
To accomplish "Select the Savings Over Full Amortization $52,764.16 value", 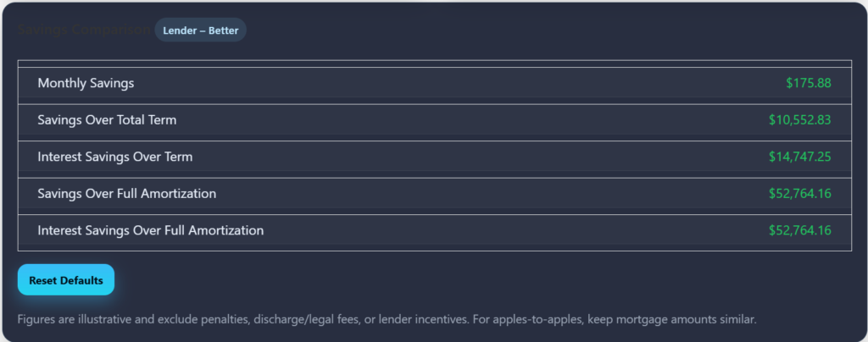I will [799, 194].
